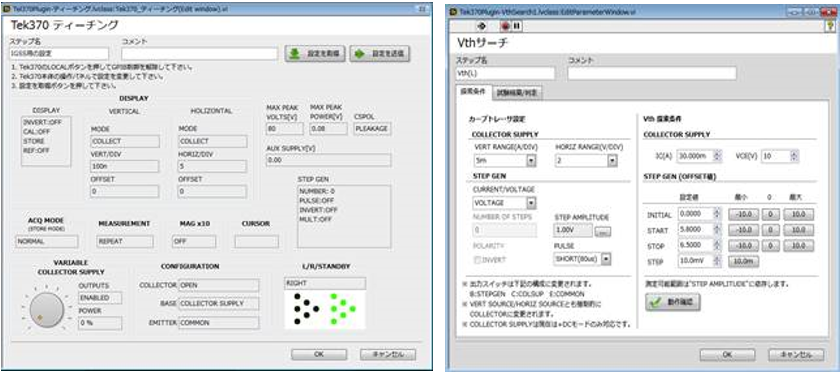840x374 pixels.
Task: Click CAL:OFF in the DISPLAY list
Action: (x=36, y=131)
